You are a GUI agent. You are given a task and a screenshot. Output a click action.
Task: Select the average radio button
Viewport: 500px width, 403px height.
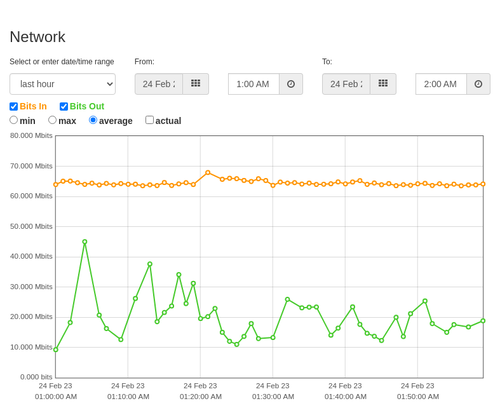pos(93,120)
